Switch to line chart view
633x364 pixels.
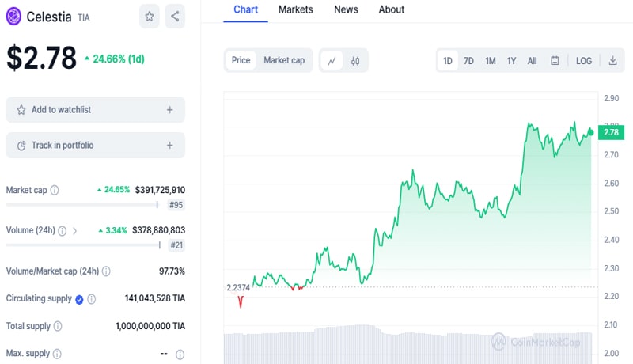click(x=332, y=61)
